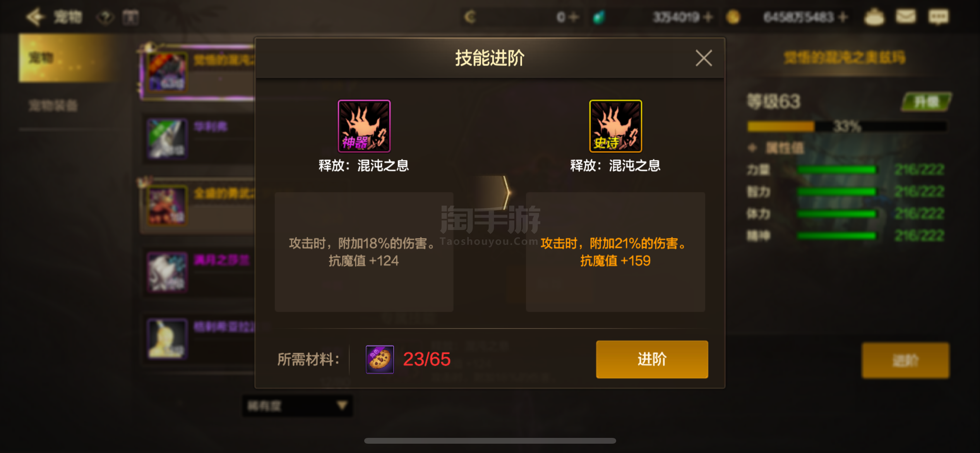Image resolution: width=980 pixels, height=453 pixels.
Task: Open the chat bubble icon
Action: pos(938,17)
